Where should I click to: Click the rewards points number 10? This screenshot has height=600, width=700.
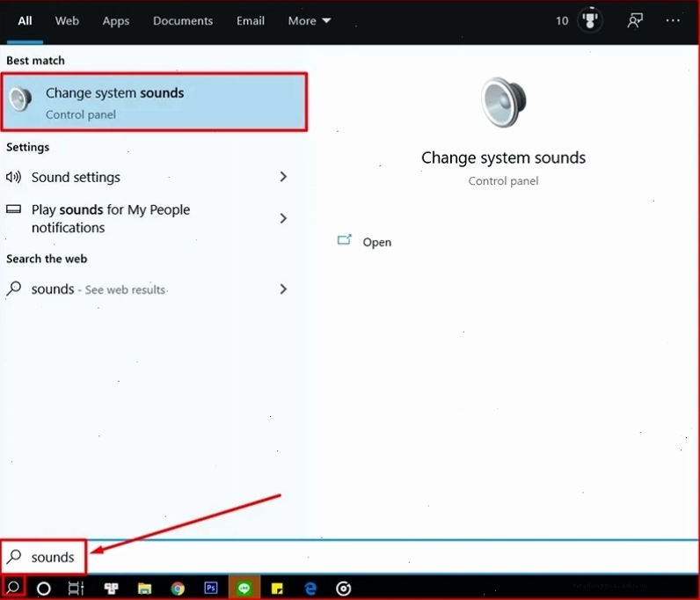click(562, 21)
